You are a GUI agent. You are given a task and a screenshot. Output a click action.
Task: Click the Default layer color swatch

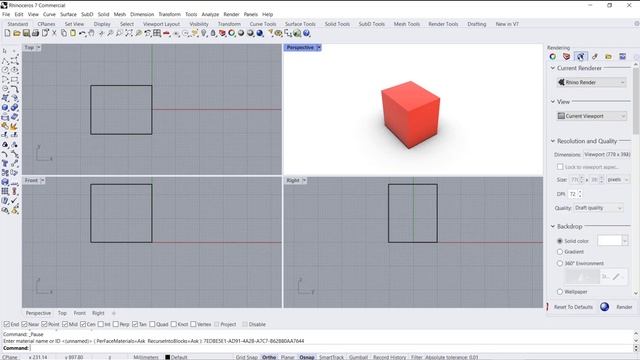point(167,357)
